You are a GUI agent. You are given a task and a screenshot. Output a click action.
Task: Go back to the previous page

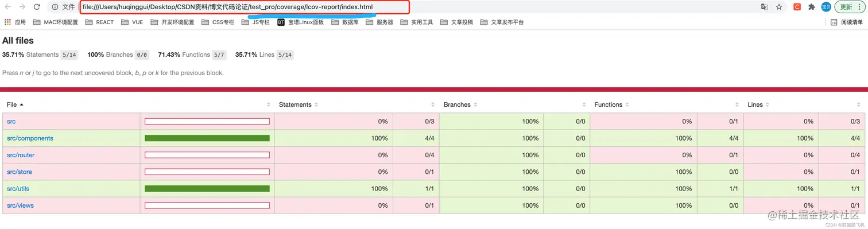click(x=8, y=7)
